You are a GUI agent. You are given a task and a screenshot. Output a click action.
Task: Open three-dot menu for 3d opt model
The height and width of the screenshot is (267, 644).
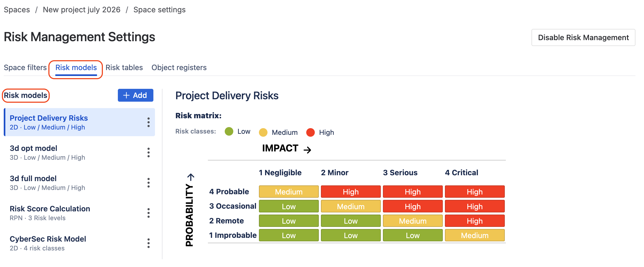pyautogui.click(x=149, y=152)
